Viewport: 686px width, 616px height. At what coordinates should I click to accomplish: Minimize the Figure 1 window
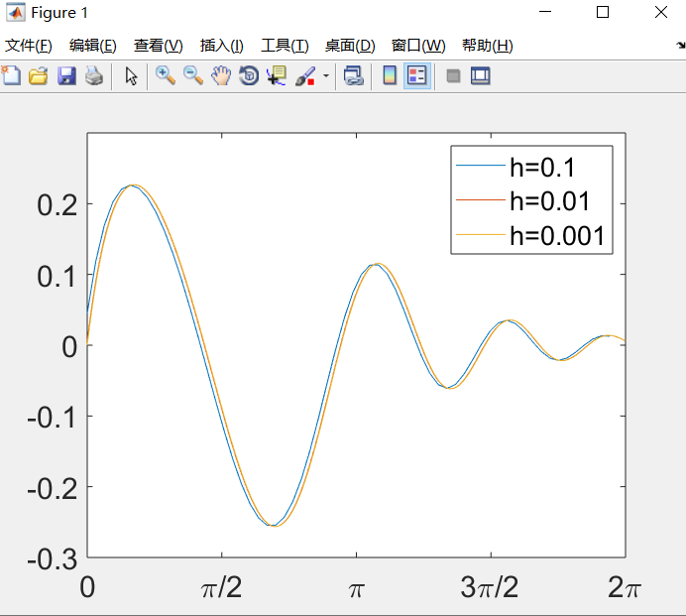tap(545, 12)
